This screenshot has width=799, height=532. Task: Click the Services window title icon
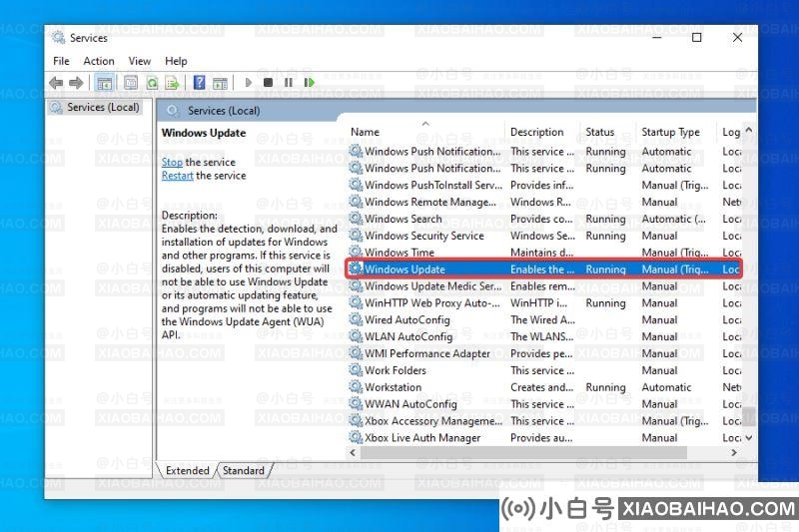pos(59,37)
